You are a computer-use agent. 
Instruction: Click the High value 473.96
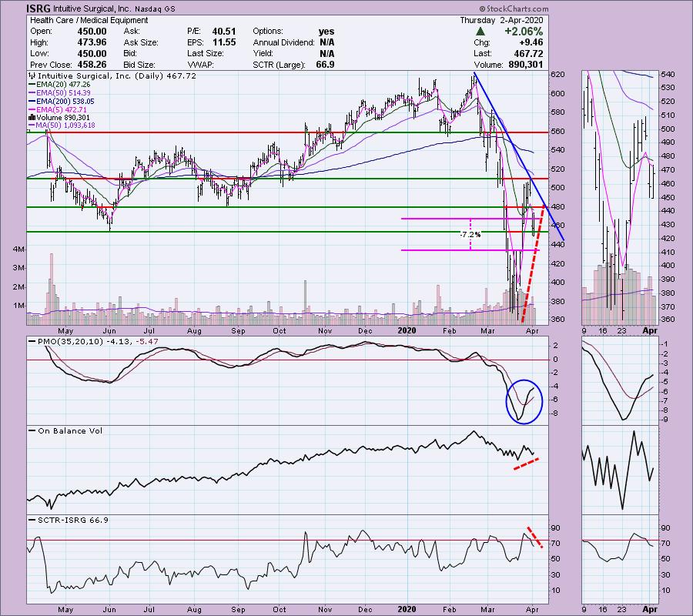point(92,42)
